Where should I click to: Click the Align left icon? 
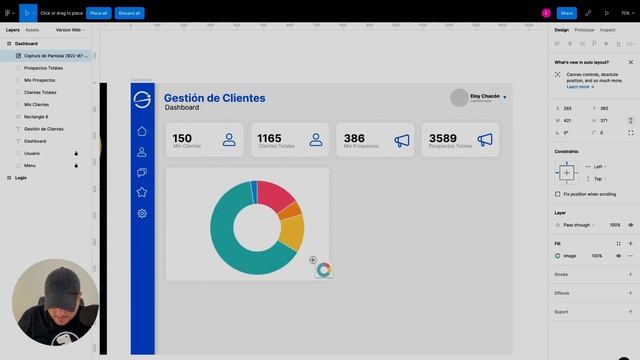[557, 44]
